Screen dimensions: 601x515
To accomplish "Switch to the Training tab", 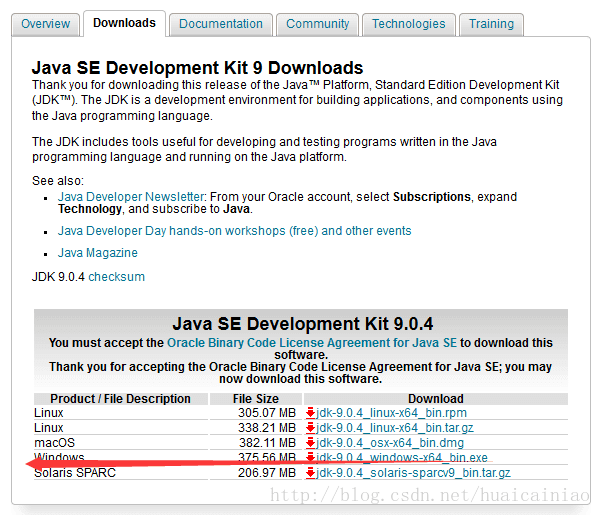I will (491, 24).
